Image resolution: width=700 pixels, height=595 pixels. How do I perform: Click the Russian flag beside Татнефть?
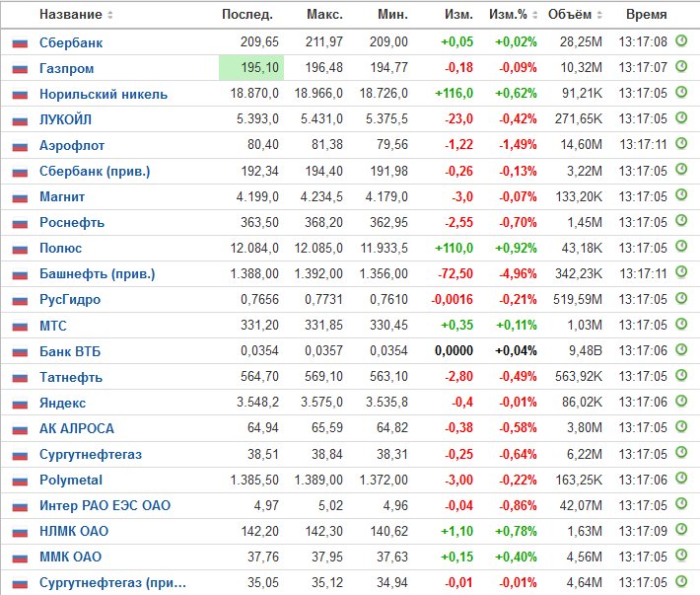tap(20, 378)
